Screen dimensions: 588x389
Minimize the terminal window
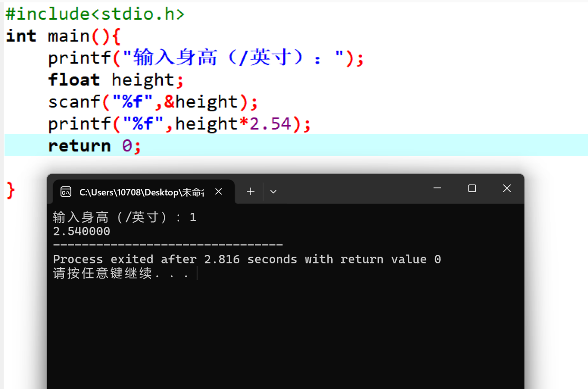(x=437, y=188)
